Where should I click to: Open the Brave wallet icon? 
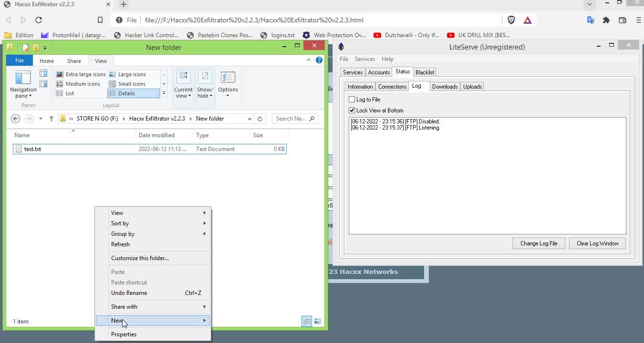(623, 20)
